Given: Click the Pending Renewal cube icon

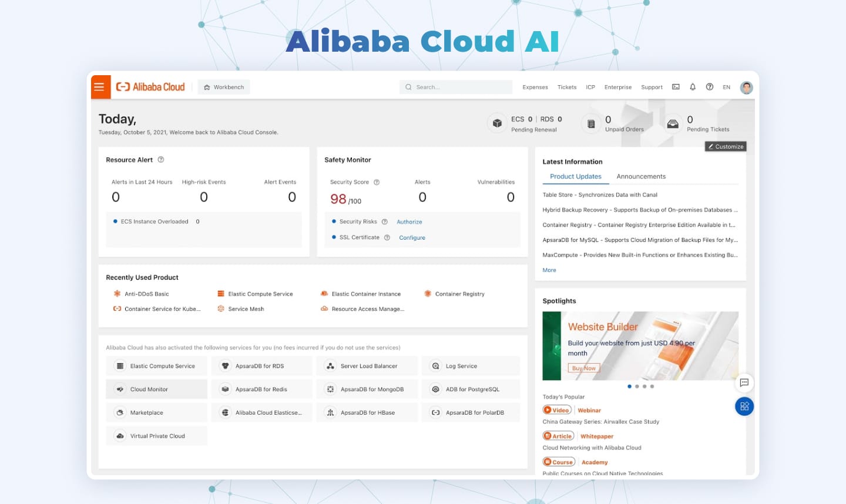Looking at the screenshot, I should click(x=497, y=123).
